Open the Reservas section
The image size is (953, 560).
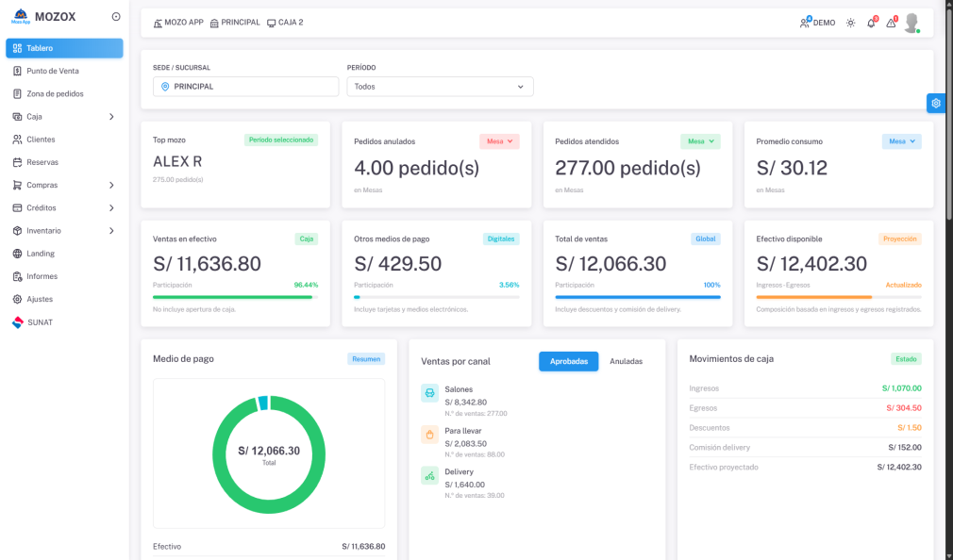(42, 161)
